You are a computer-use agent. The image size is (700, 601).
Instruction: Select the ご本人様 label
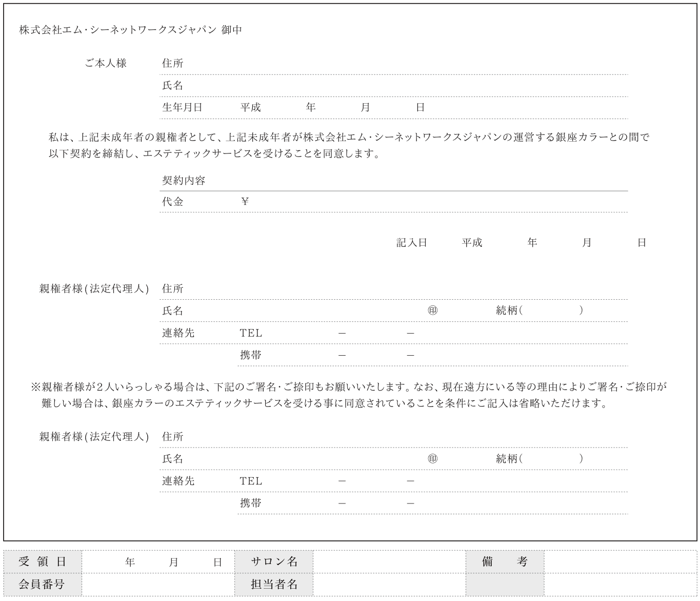106,63
